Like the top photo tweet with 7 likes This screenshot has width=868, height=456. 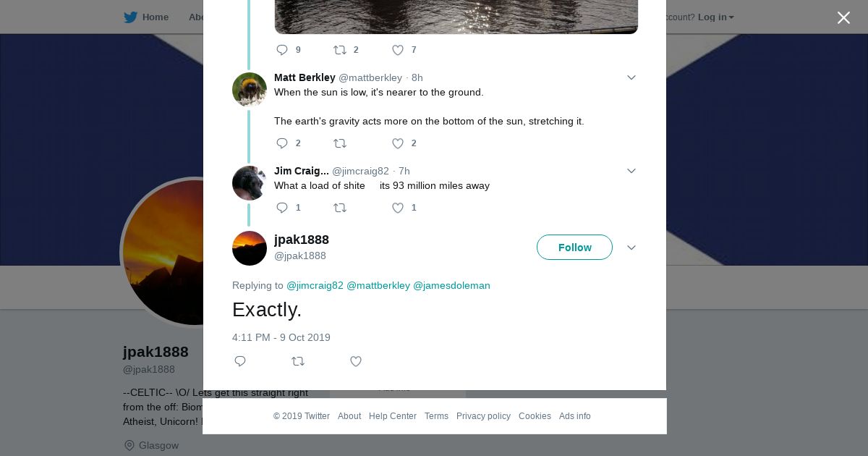[x=398, y=50]
